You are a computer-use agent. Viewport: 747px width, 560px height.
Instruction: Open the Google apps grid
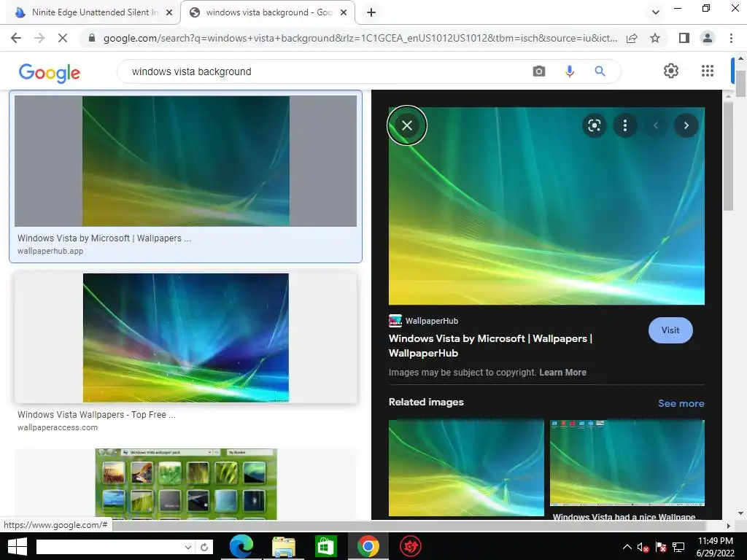tap(708, 71)
